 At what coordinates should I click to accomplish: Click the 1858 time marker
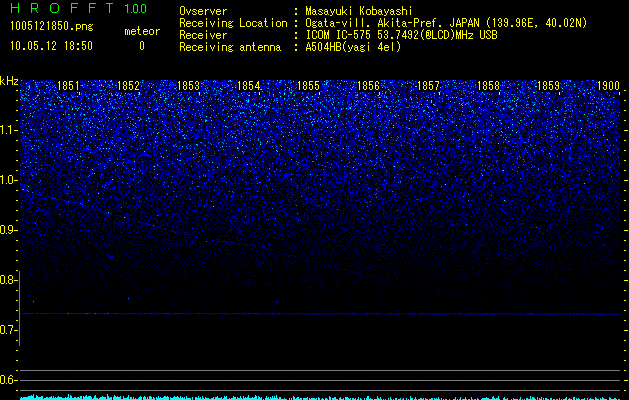click(488, 86)
